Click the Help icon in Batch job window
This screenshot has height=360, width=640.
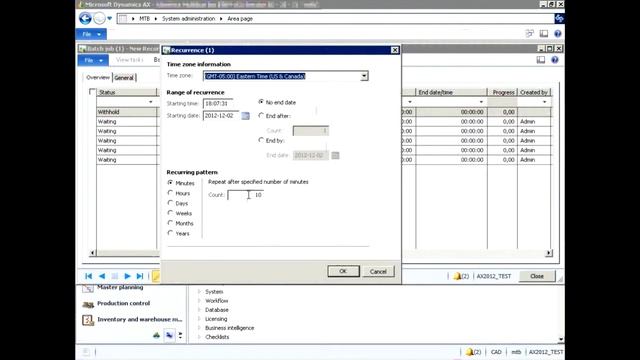[555, 60]
